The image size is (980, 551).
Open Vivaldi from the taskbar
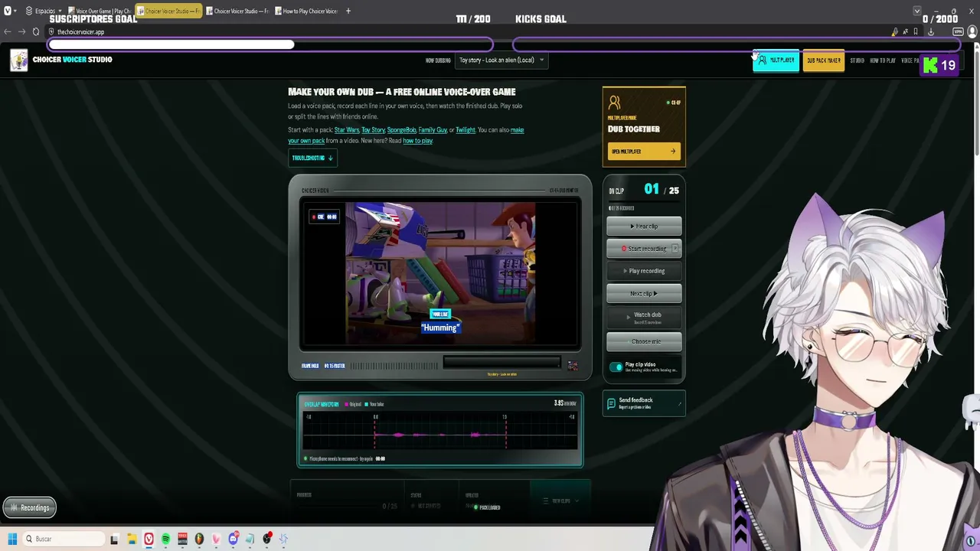coord(149,539)
